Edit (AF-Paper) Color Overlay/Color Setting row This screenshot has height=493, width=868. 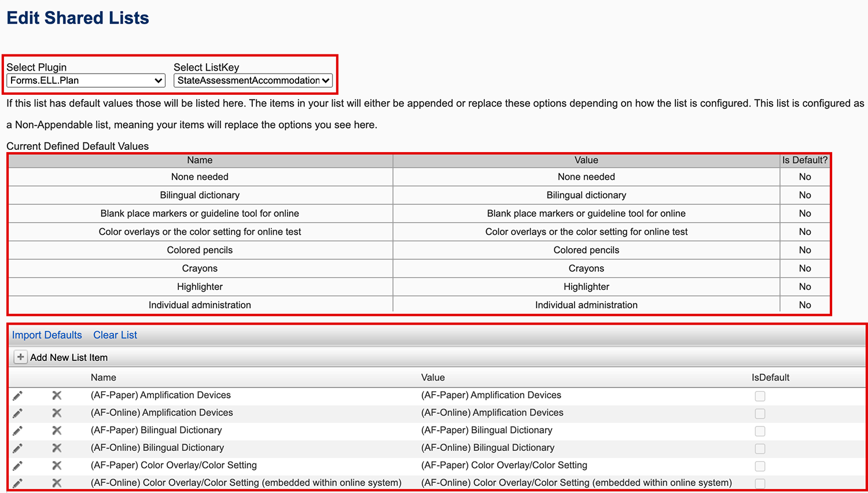pyautogui.click(x=18, y=466)
